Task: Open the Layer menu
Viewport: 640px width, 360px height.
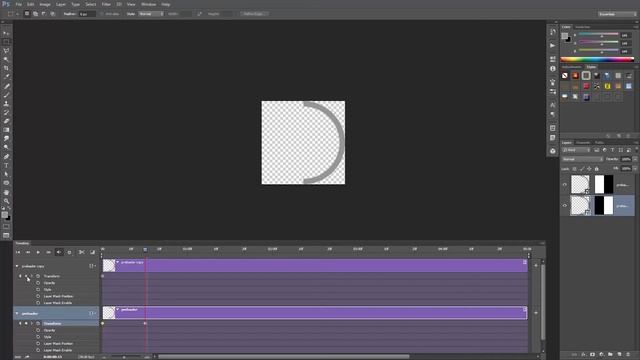Action: [61, 4]
